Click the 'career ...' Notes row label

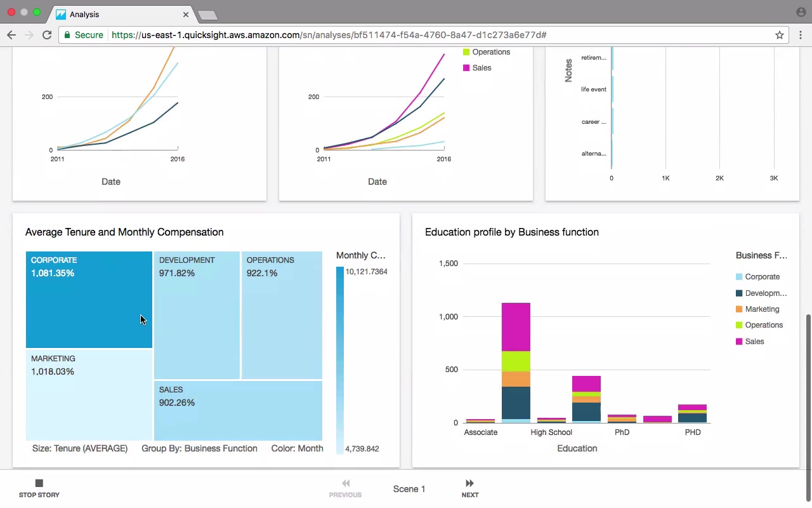[594, 122]
